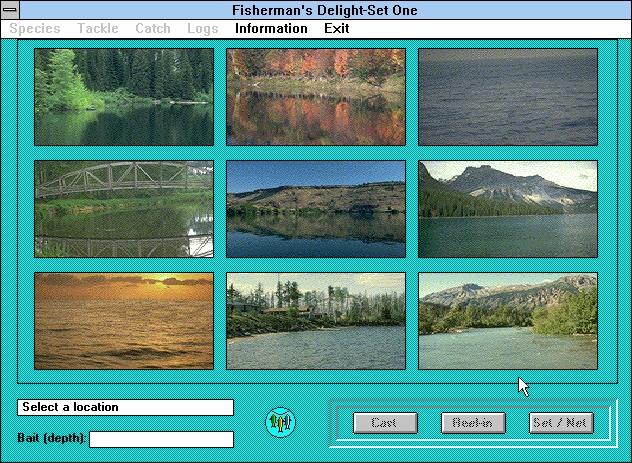The width and height of the screenshot is (632, 463).
Task: Select the mountain peak lake location
Action: tap(508, 209)
